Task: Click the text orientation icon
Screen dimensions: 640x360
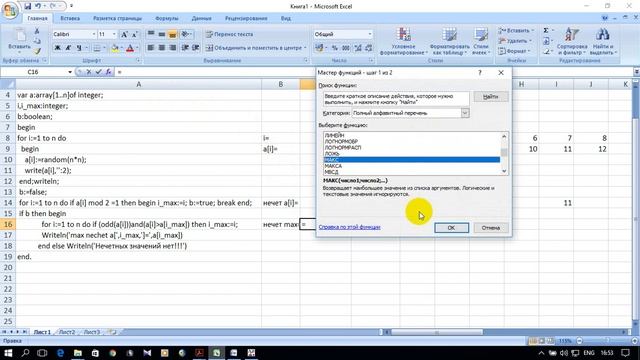Action: [186, 34]
